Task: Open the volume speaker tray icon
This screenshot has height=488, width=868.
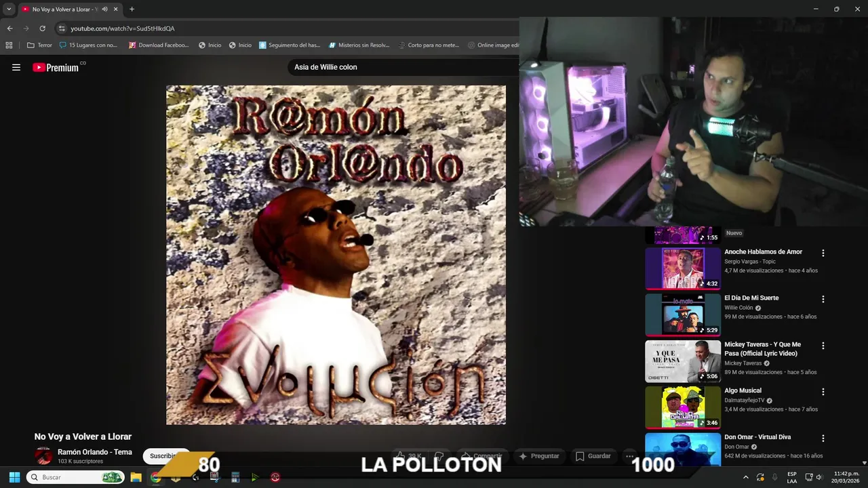Action: [x=819, y=477]
